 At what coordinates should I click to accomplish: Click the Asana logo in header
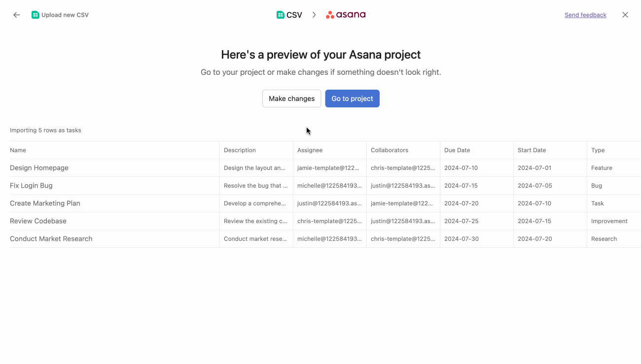(346, 15)
